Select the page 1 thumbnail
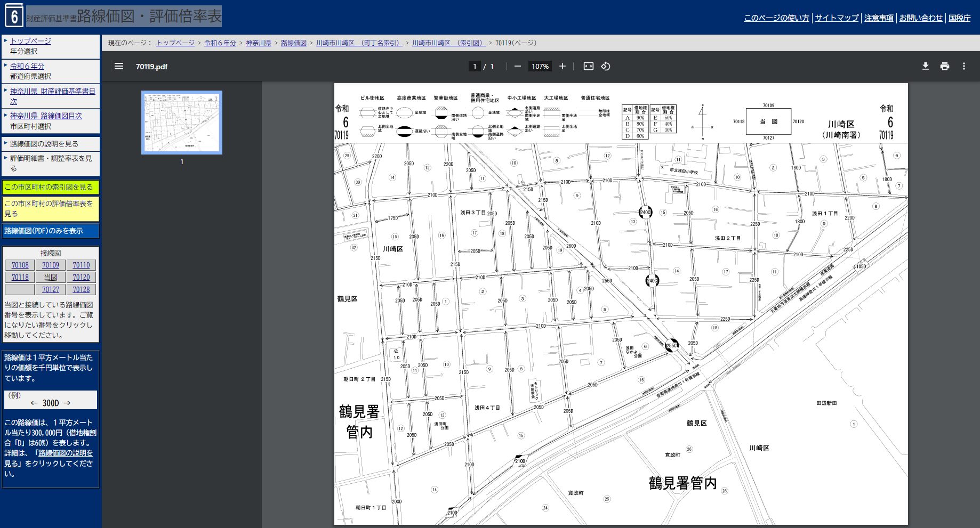The height and width of the screenshot is (528, 980). click(182, 123)
